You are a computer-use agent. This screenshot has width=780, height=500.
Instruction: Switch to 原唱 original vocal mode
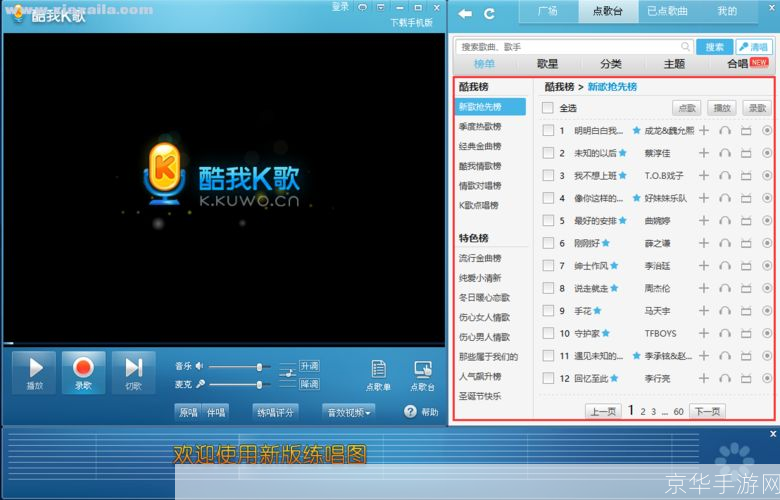pos(189,412)
